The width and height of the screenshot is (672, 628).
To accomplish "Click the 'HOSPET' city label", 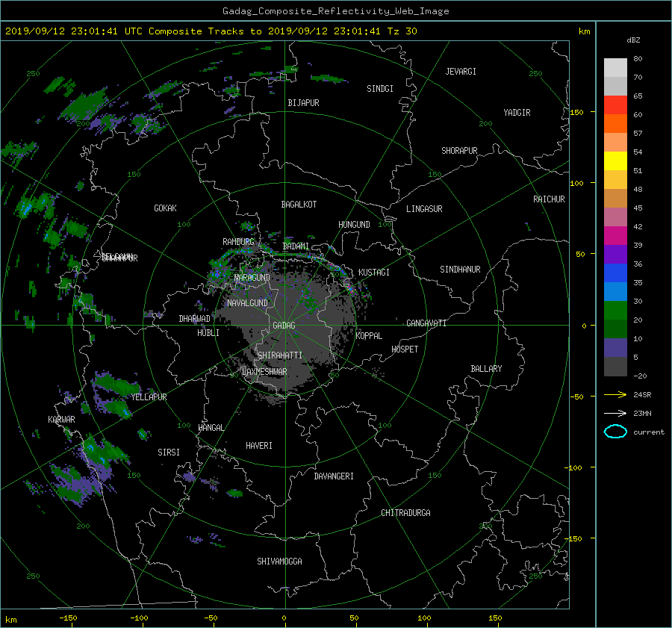I will [405, 349].
